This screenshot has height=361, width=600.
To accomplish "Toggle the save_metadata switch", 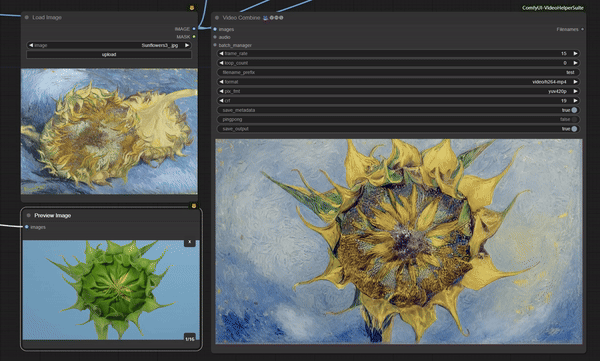I will tap(574, 110).
